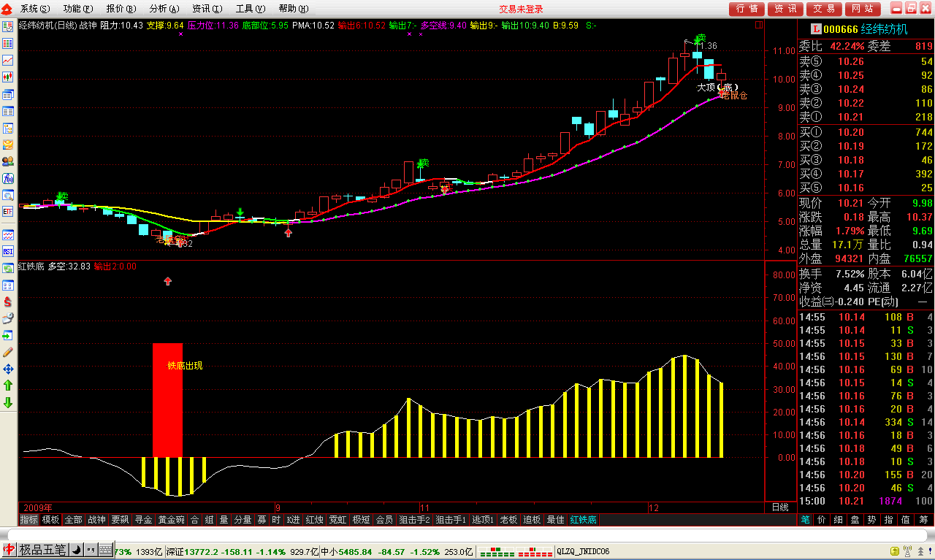This screenshot has height=560, width=935.
Task: Select the 狙击手2 indicator tab
Action: point(414,520)
